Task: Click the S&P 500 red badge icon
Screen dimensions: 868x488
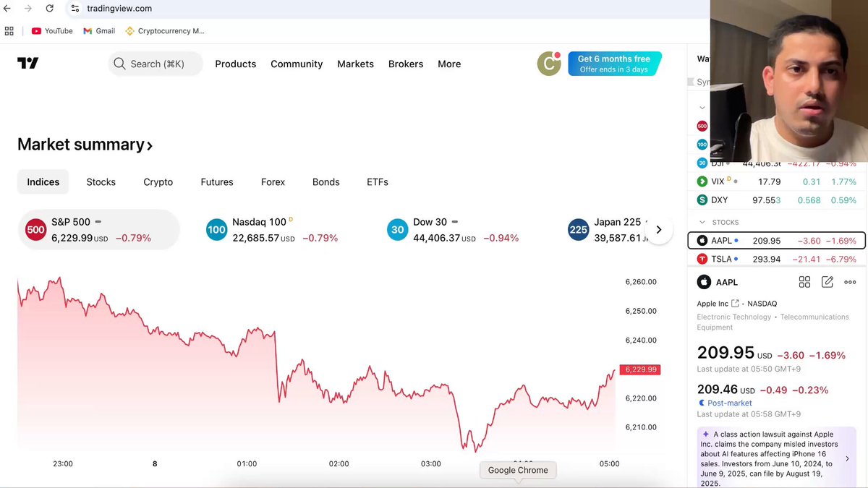Action: point(35,230)
